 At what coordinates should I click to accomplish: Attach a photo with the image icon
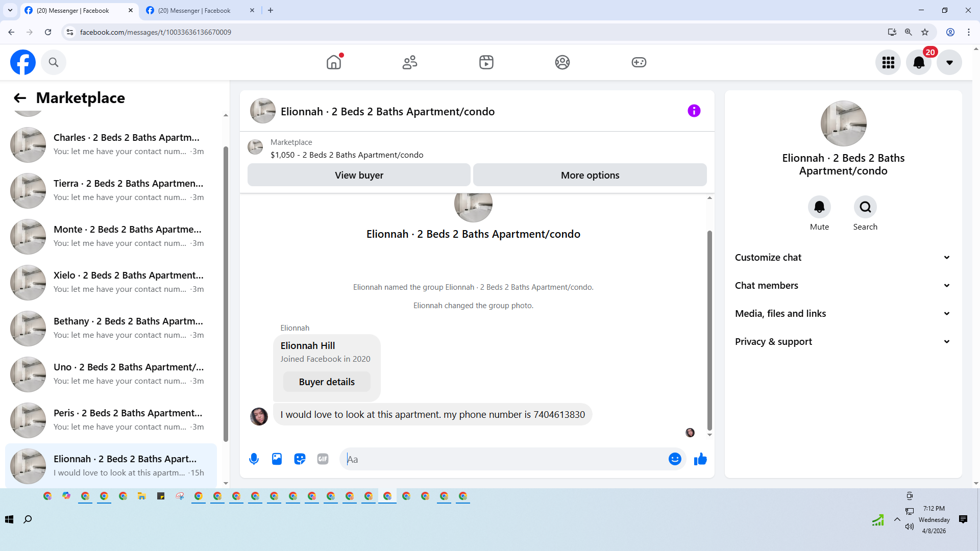pos(277,459)
